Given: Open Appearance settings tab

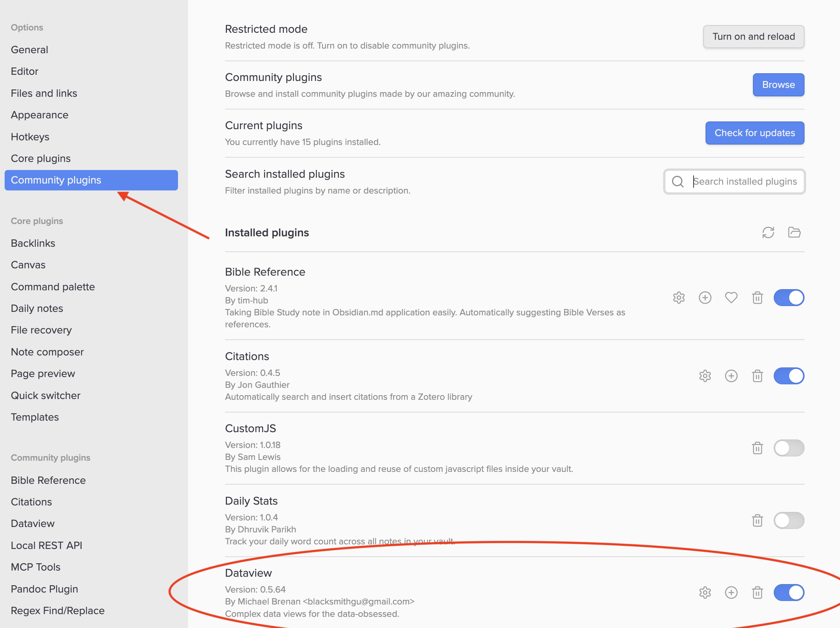Looking at the screenshot, I should [x=91, y=115].
